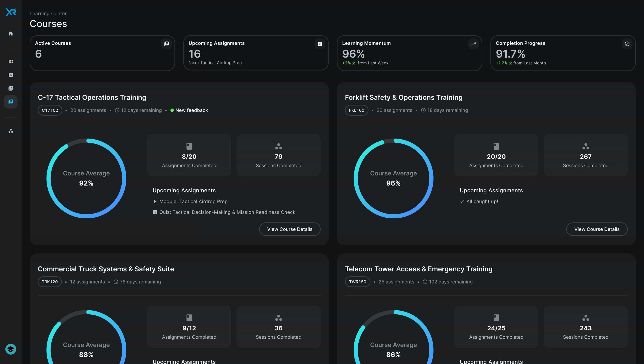Click the 92% Course Average progress ring
The image size is (644, 364).
(x=86, y=178)
